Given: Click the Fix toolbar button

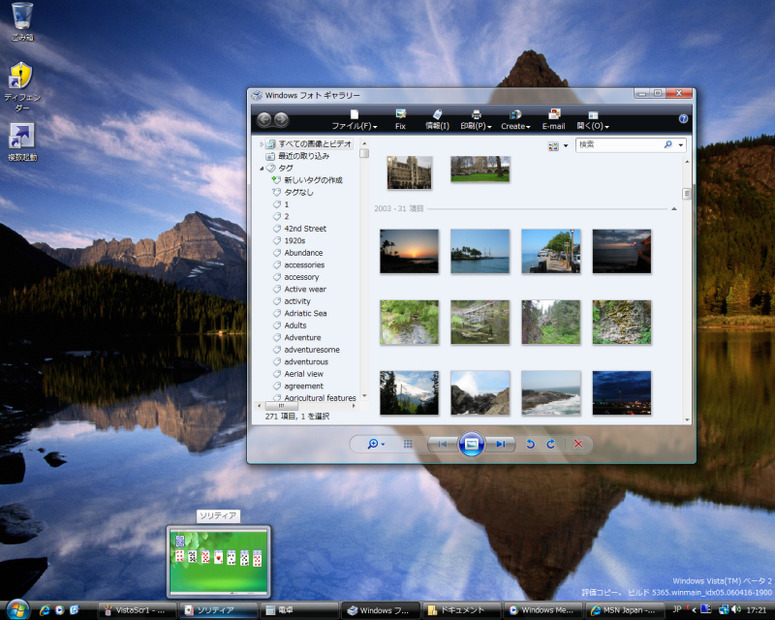Looking at the screenshot, I should pyautogui.click(x=400, y=120).
